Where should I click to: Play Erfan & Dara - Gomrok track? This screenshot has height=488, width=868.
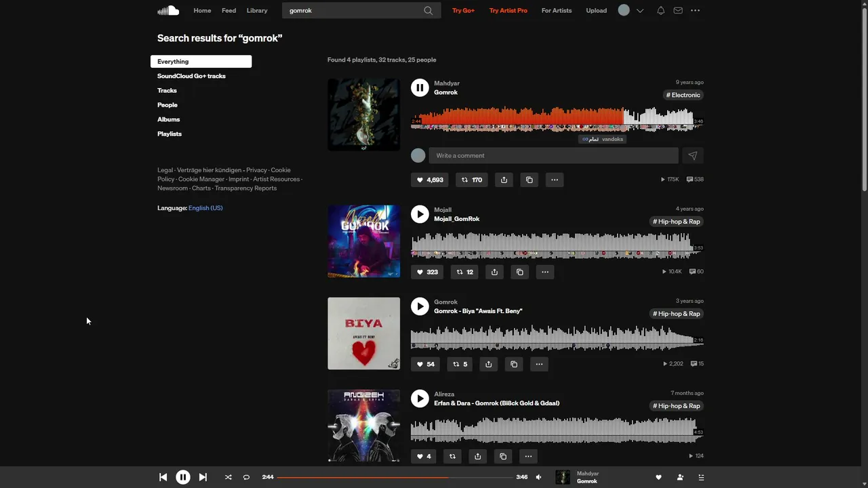coord(420,399)
